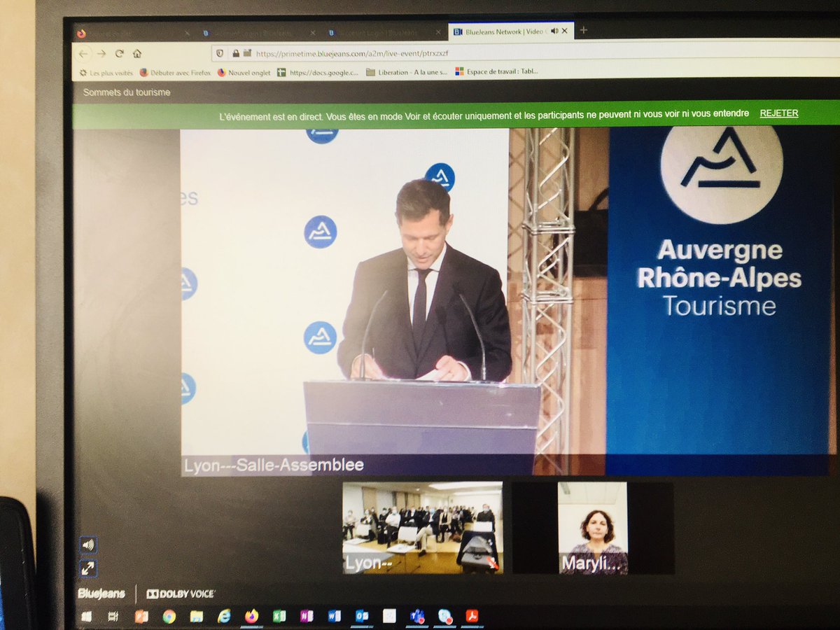Open Microsoft Teams from the taskbar
This screenshot has width=840, height=630.
(x=417, y=616)
